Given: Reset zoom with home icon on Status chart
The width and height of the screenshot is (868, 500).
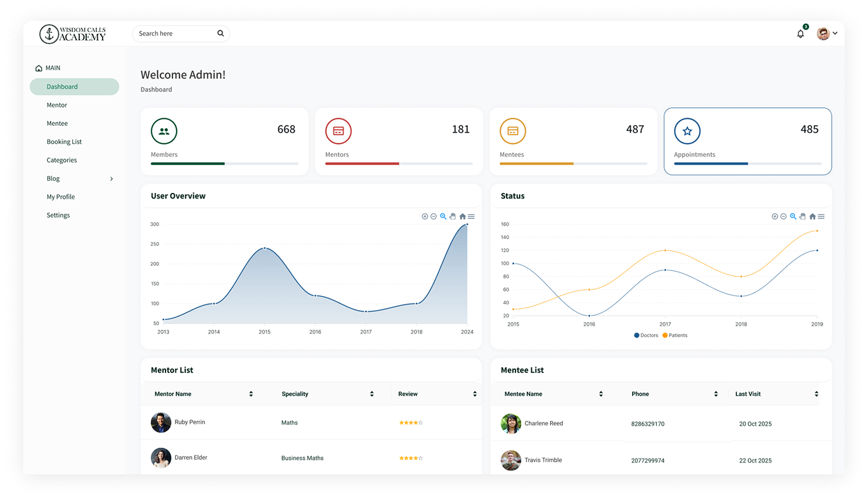Looking at the screenshot, I should pos(812,216).
